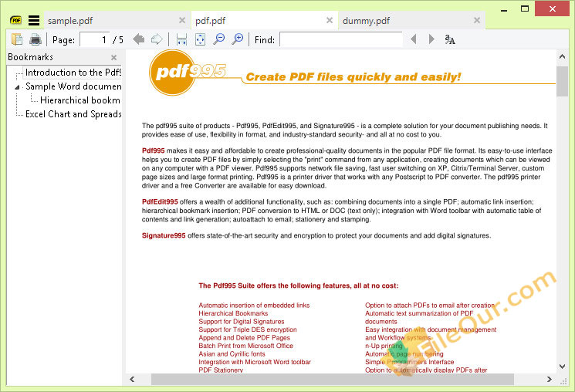Click the 'Bookmarks' panel title
The width and height of the screenshot is (575, 392).
[x=30, y=57]
